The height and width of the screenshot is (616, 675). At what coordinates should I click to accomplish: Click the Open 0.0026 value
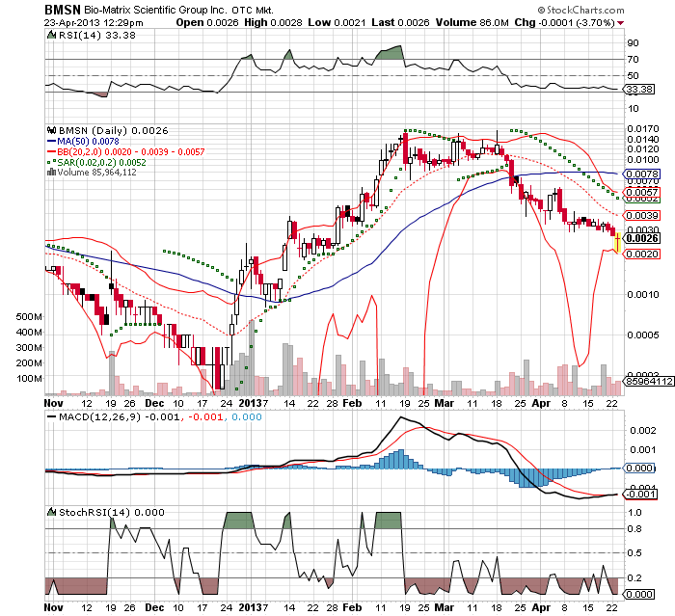pos(207,23)
